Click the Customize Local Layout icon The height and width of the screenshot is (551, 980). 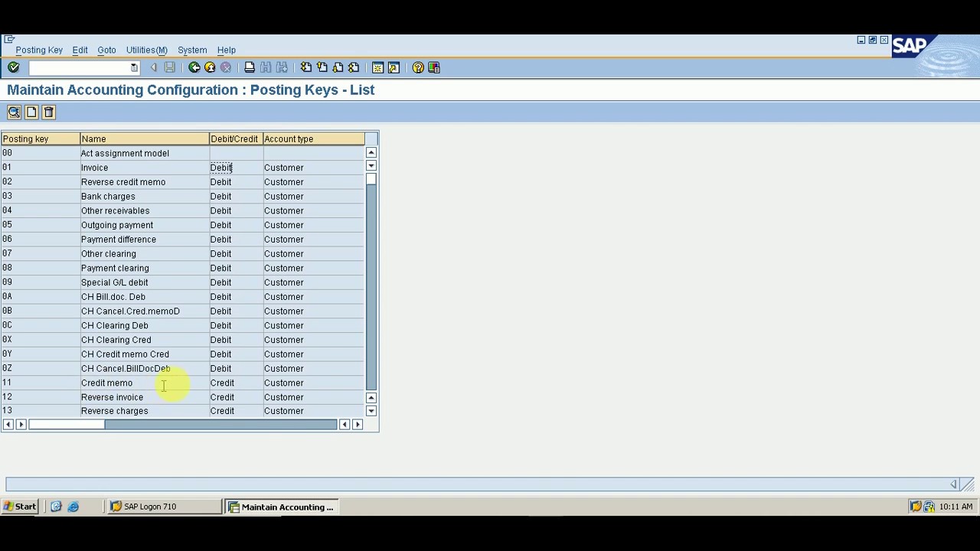434,67
